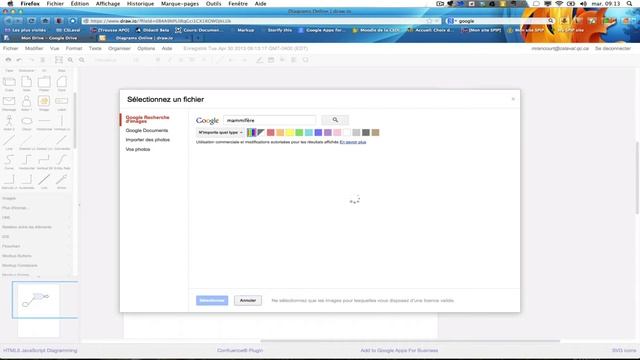
Task: Click Se déconnecter link
Action: [613, 48]
